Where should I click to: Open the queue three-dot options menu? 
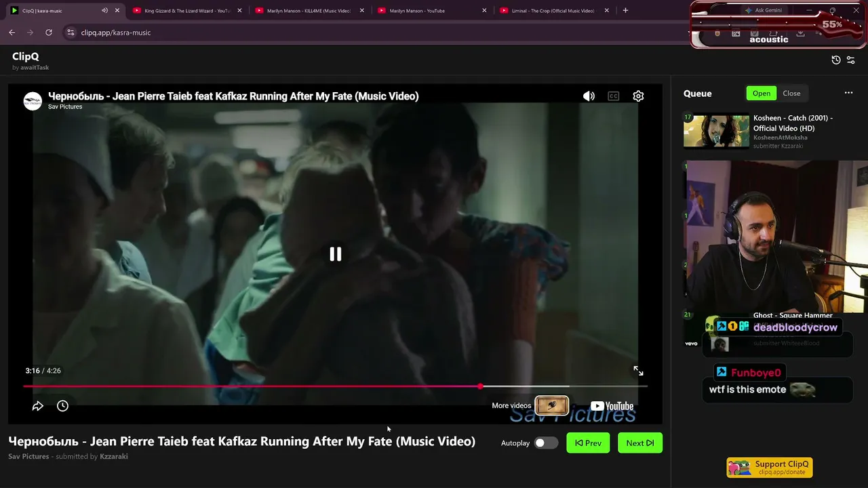pos(848,94)
